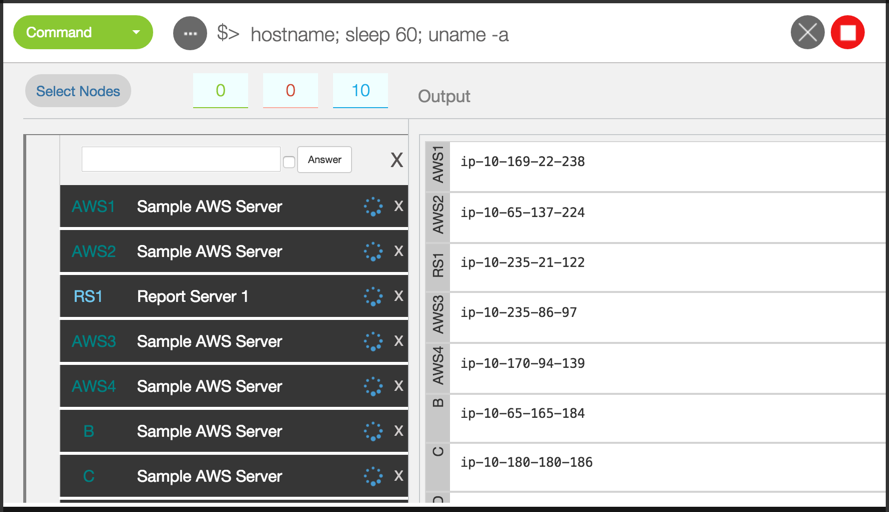Click B vertical output label
The image size is (889, 512).
click(x=438, y=403)
